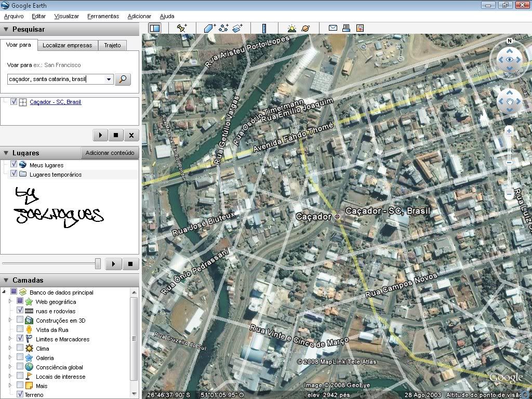Toggle sunlight across the landscape
Viewport: 532px width, 399px height.
291,28
